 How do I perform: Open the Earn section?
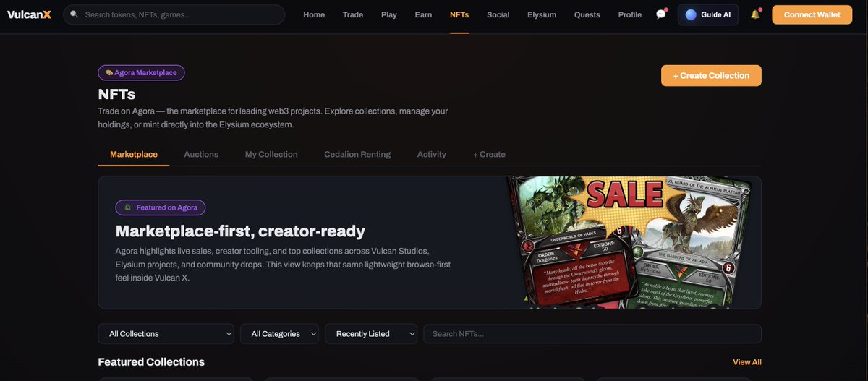coord(423,14)
